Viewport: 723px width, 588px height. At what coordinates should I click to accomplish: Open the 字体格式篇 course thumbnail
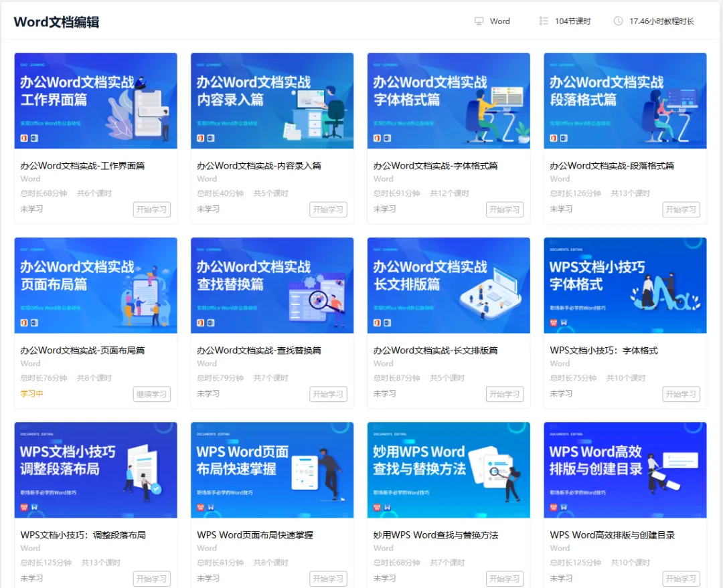[449, 100]
